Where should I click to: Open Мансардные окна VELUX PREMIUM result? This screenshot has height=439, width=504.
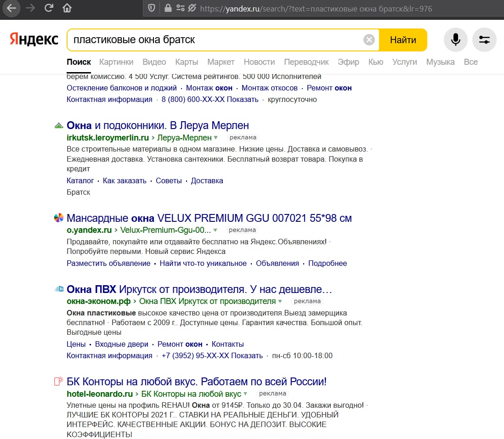(209, 218)
